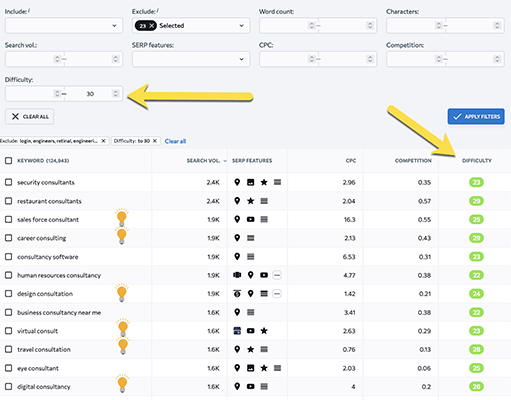Remove the Exclude filter chip
The image size is (511, 400).
point(103,141)
